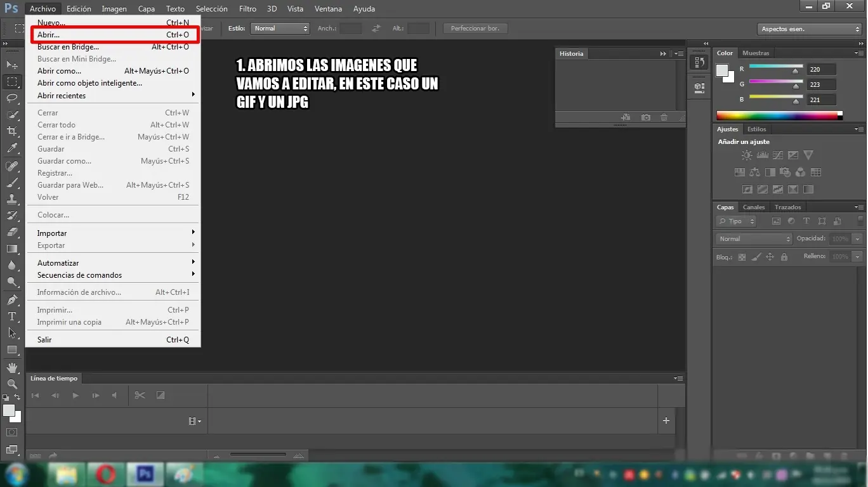Switch the layer filtering on/off toggle
868x487 pixels.
point(860,221)
